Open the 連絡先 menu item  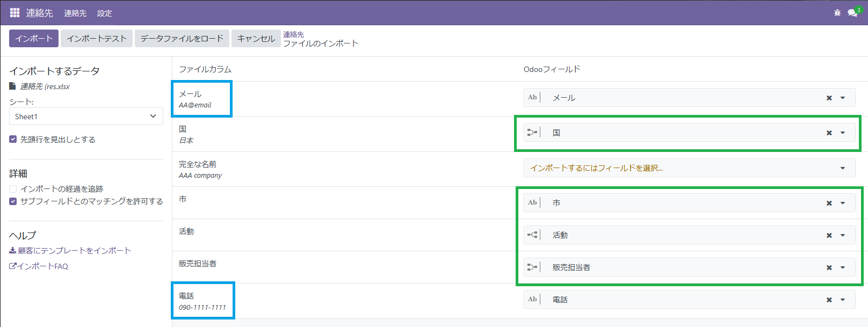coord(75,13)
